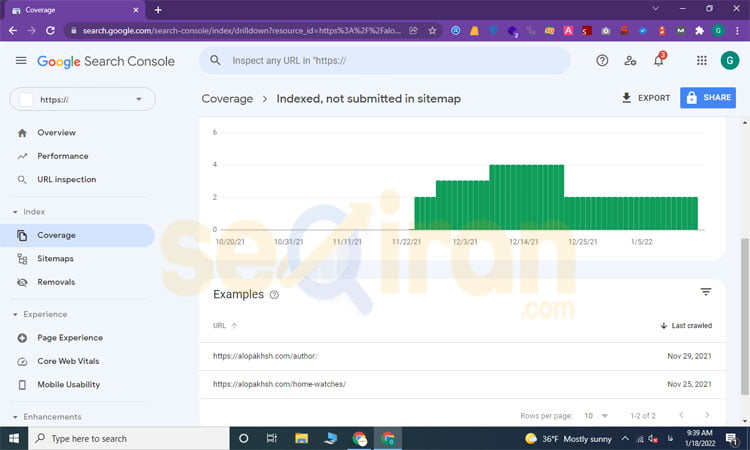Open Performance report
750x450 pixels.
(x=63, y=156)
